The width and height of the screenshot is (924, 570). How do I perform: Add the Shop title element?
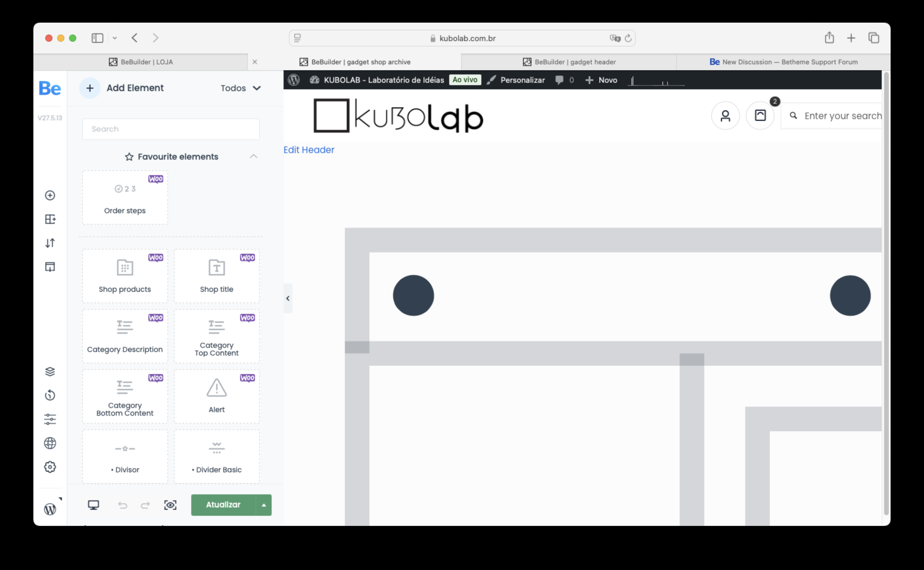point(217,276)
